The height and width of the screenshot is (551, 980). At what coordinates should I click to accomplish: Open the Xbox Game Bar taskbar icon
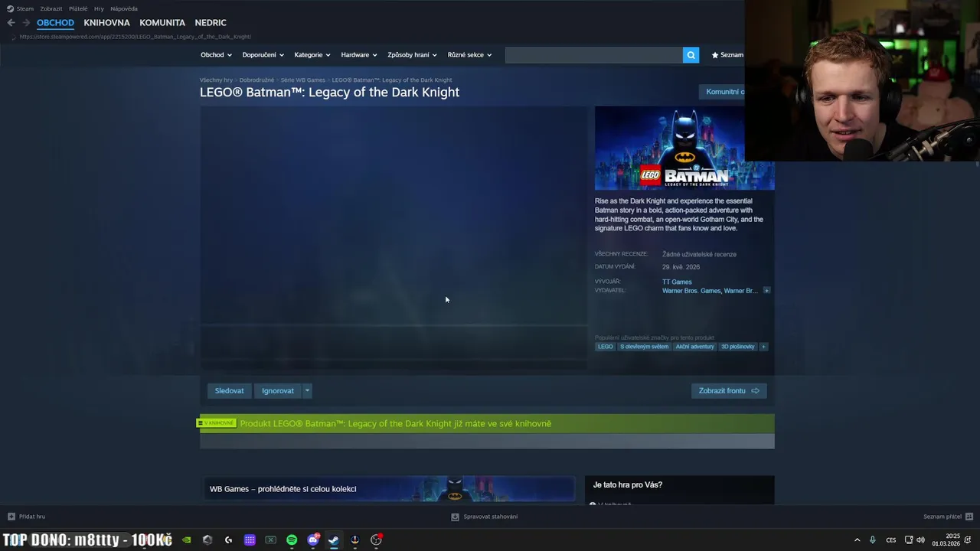(270, 540)
